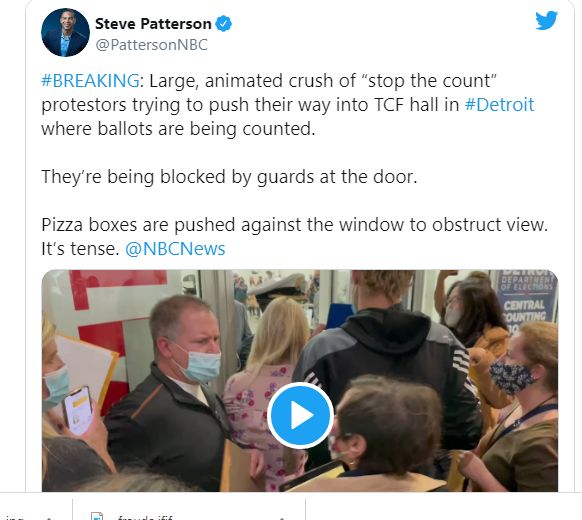The image size is (582, 520).
Task: Click the tweet sentence about guards at the door
Action: 229,177
